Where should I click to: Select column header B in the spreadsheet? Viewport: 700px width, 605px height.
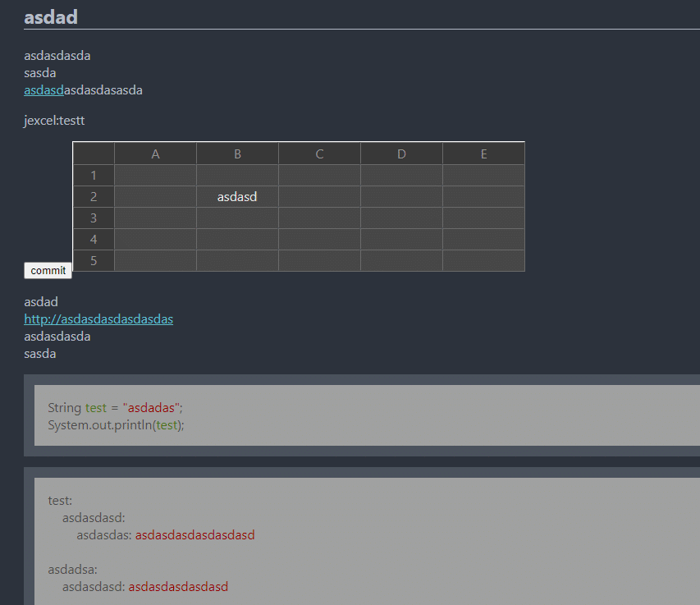237,154
